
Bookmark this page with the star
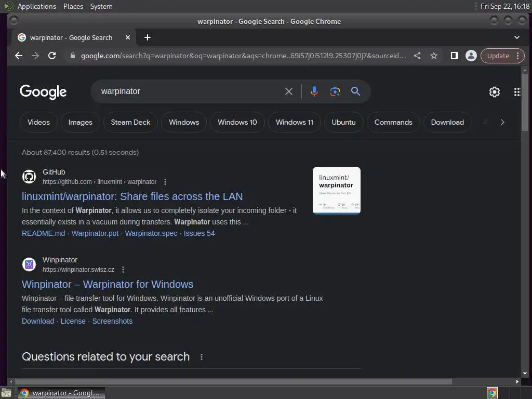point(434,56)
